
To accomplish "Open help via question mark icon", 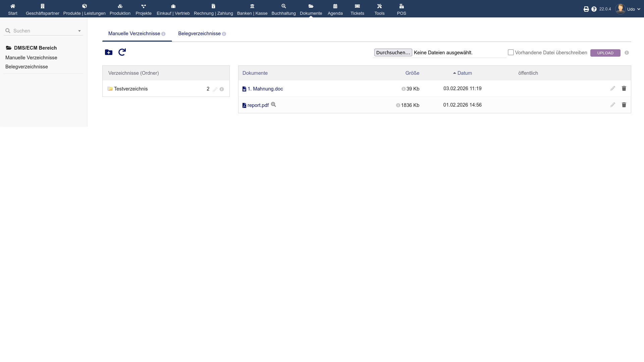I will point(594,9).
